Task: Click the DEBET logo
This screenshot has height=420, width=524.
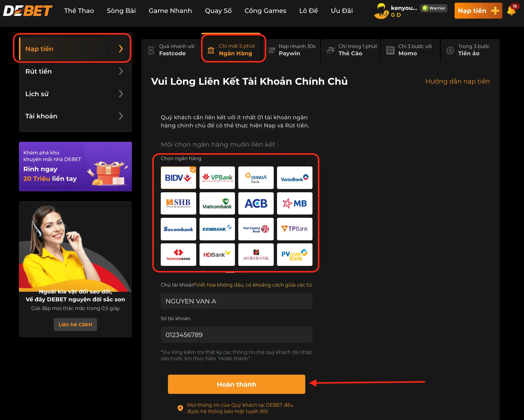Action: pyautogui.click(x=28, y=11)
